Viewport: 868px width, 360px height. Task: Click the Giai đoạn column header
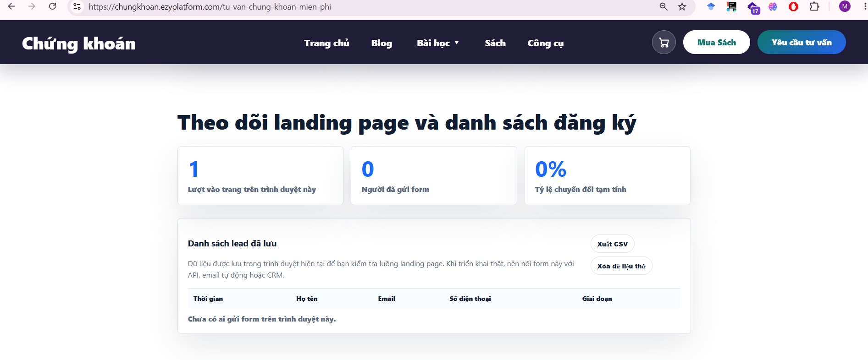597,299
